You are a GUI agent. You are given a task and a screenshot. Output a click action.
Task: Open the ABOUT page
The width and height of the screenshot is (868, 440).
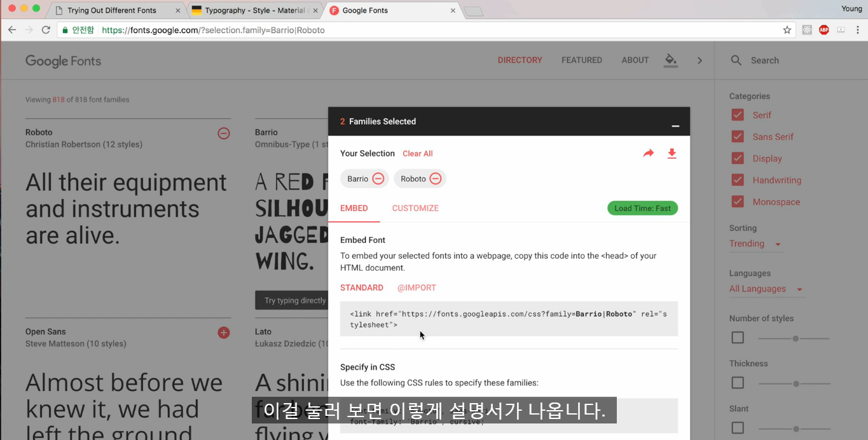(x=635, y=60)
